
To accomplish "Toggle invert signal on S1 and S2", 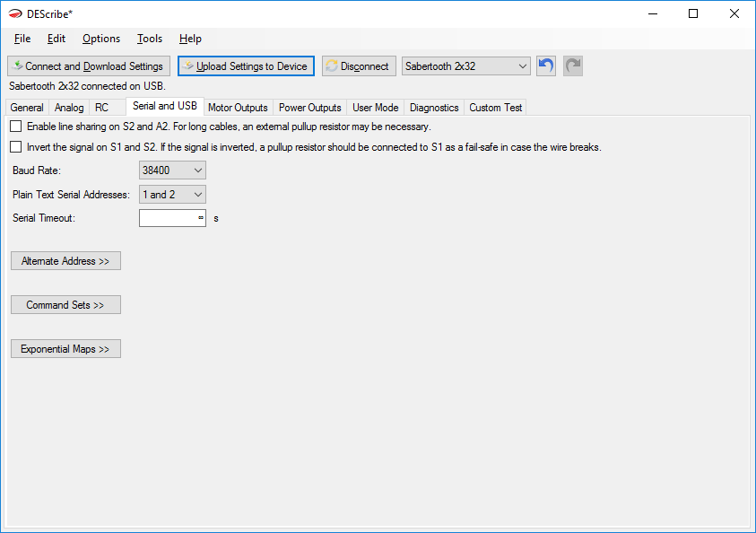I will click(16, 147).
